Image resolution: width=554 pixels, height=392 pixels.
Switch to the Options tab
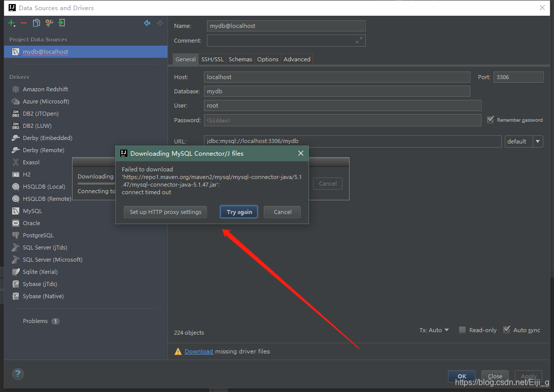pos(268,59)
